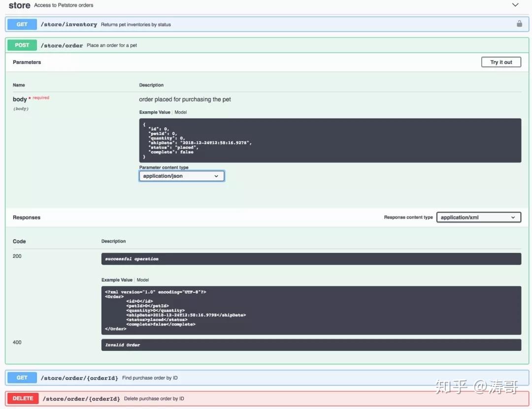Select Example Value tab in 200 response

[x=117, y=280]
